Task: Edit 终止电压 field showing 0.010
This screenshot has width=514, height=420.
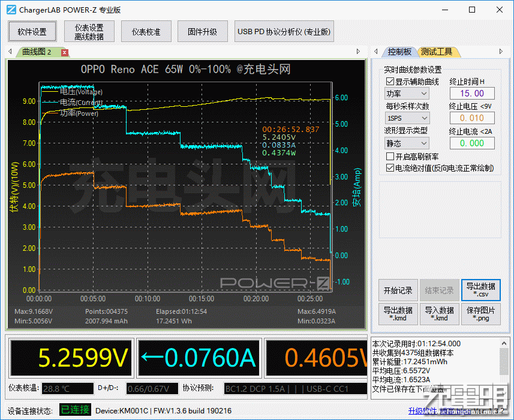Action: click(472, 118)
